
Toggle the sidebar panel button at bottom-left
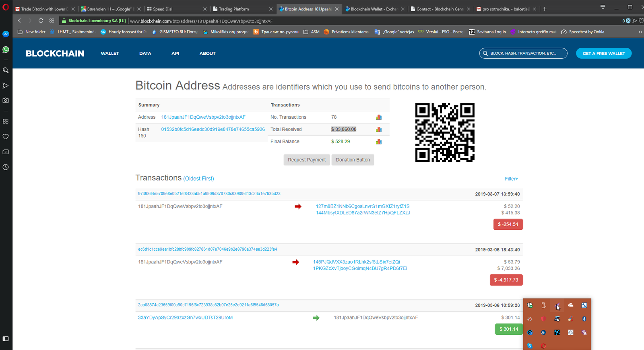pyautogui.click(x=6, y=339)
